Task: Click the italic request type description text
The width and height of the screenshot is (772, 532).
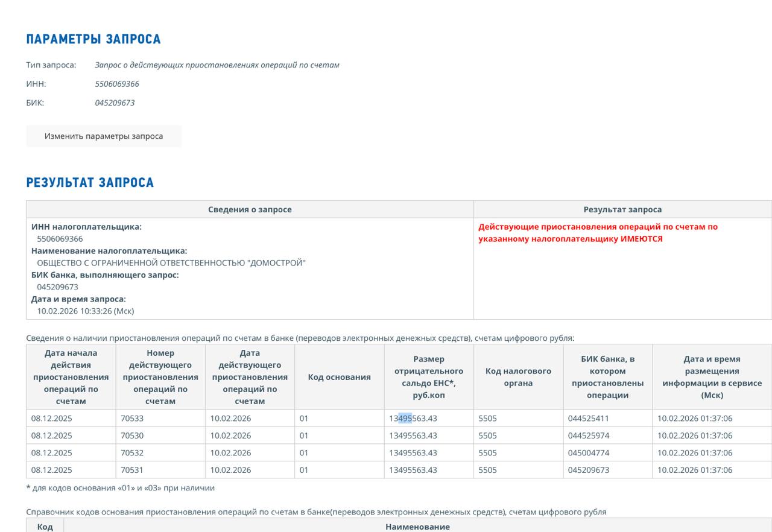Action: tap(217, 65)
